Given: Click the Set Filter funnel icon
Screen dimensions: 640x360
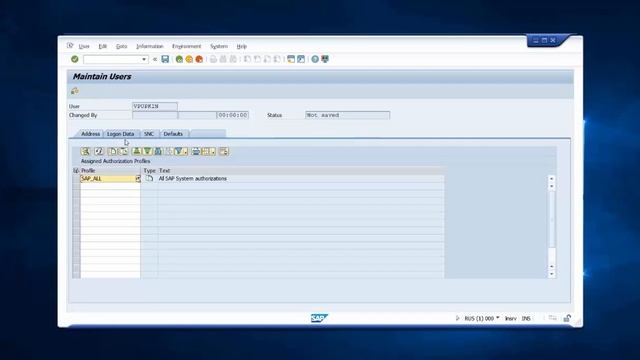Looking at the screenshot, I should [x=180, y=151].
